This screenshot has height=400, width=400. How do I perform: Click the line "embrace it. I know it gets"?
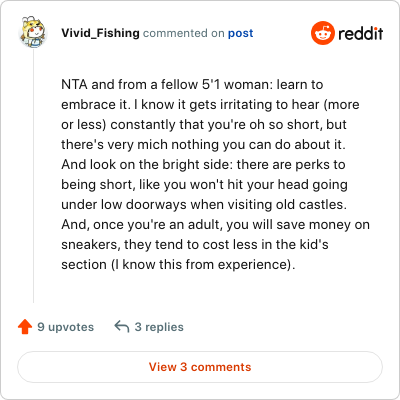(210, 105)
